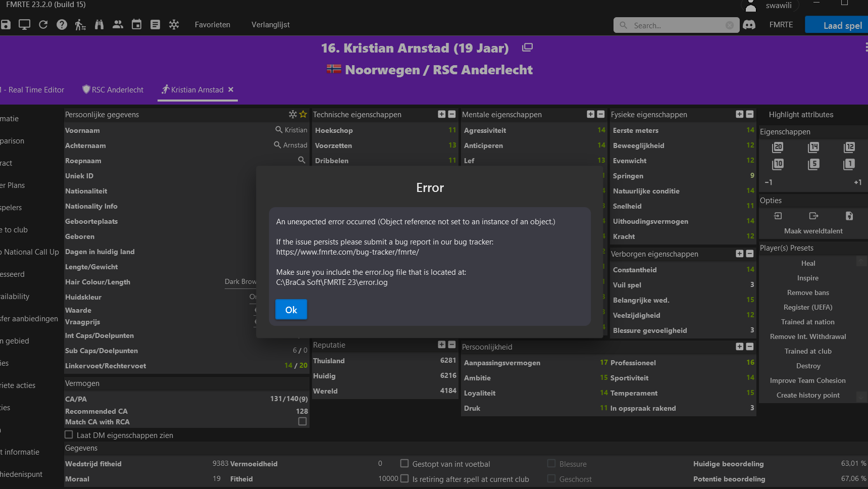
Task: Set attributes to 20 icon
Action: pos(778,147)
